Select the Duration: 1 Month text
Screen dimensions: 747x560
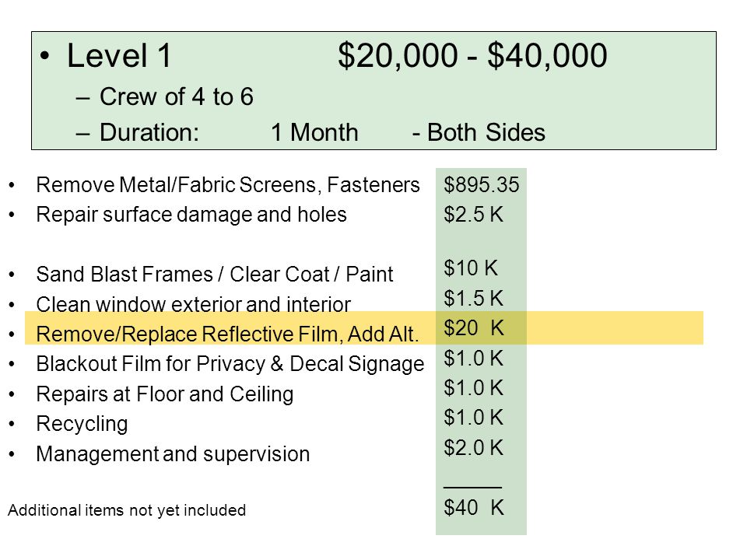click(229, 132)
